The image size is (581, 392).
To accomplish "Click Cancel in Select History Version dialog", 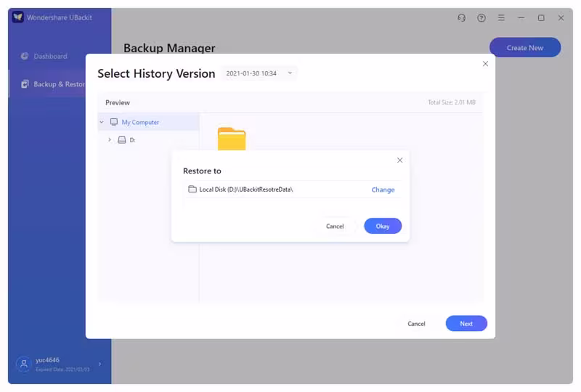I will click(x=416, y=324).
